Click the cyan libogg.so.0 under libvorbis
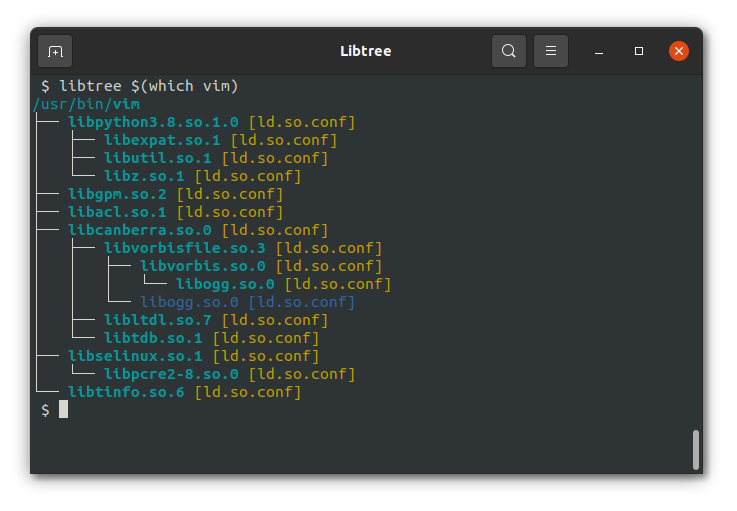This screenshot has height=511, width=737. [x=225, y=284]
